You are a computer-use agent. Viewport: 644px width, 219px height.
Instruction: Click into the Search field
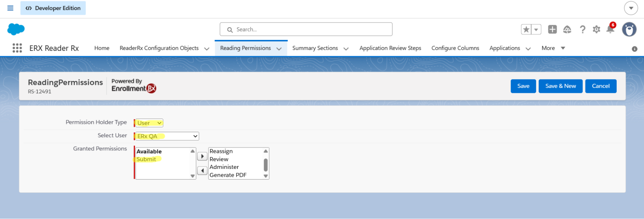point(306,29)
